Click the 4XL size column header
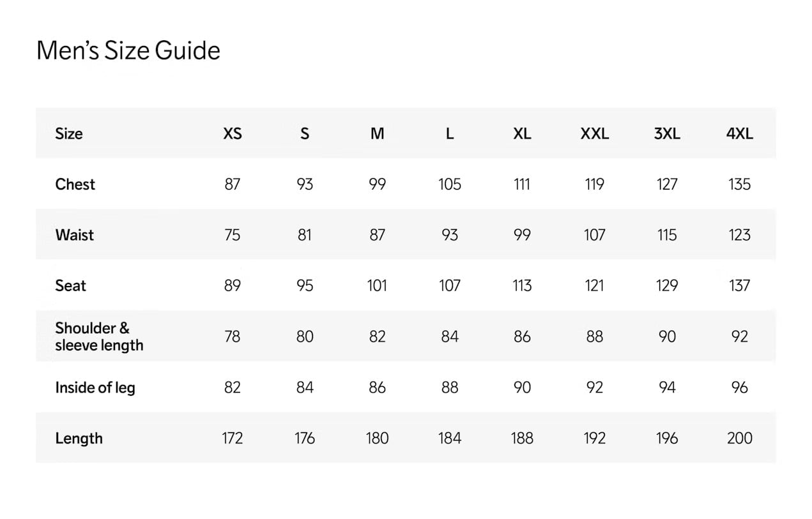 (x=739, y=133)
